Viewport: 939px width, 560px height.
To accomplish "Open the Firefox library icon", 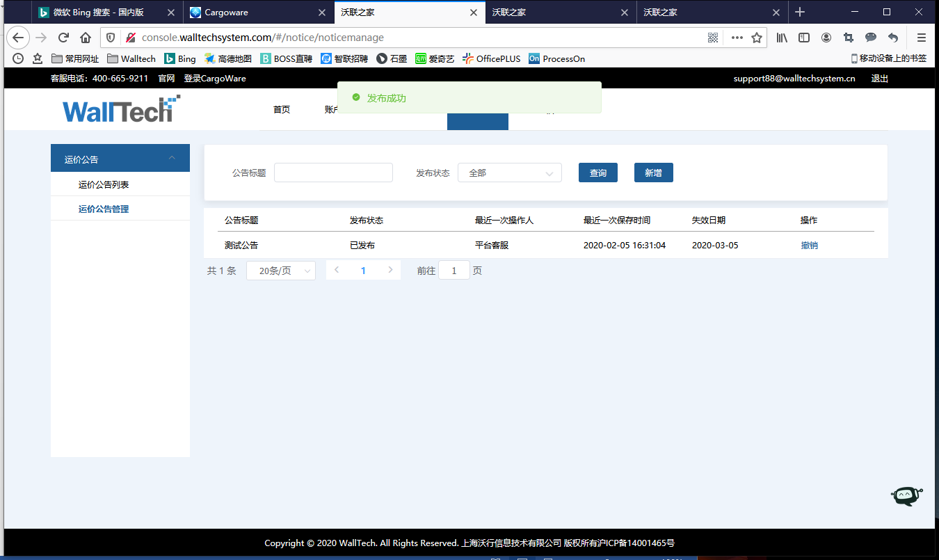I will tap(782, 38).
